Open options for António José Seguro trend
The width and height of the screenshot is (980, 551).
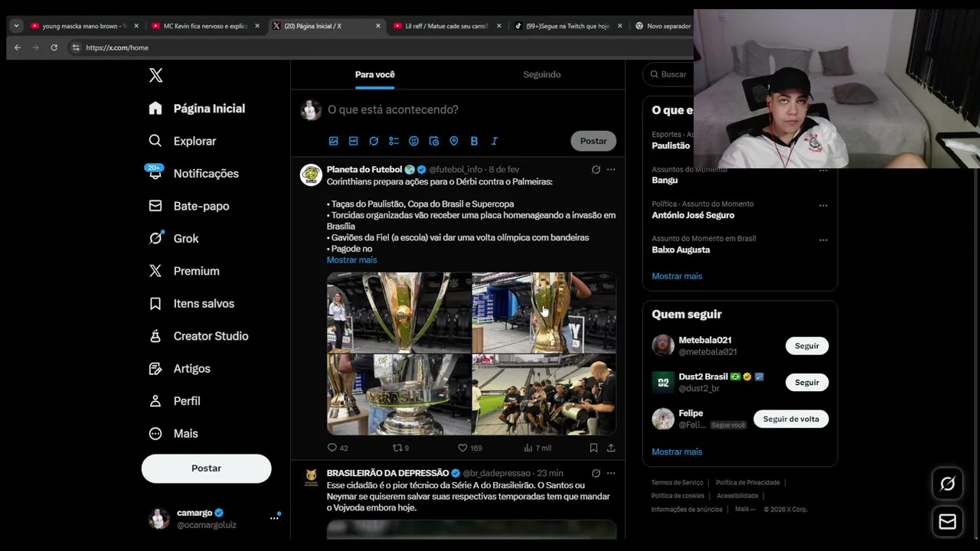coord(823,205)
